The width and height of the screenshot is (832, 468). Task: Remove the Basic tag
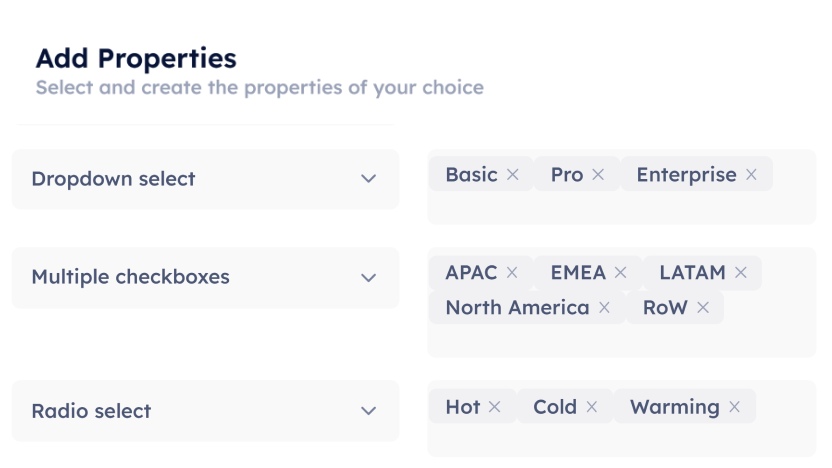tap(512, 175)
